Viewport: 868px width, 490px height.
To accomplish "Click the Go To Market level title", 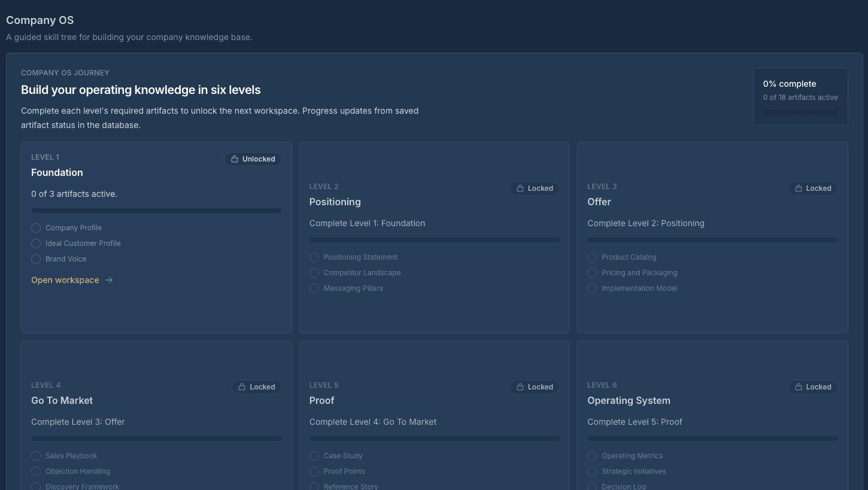I will pos(62,400).
